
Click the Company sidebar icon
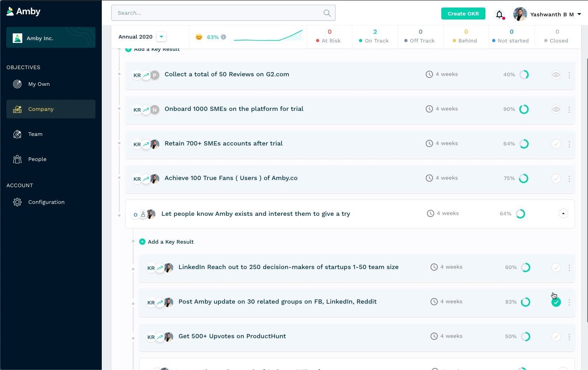coord(17,109)
